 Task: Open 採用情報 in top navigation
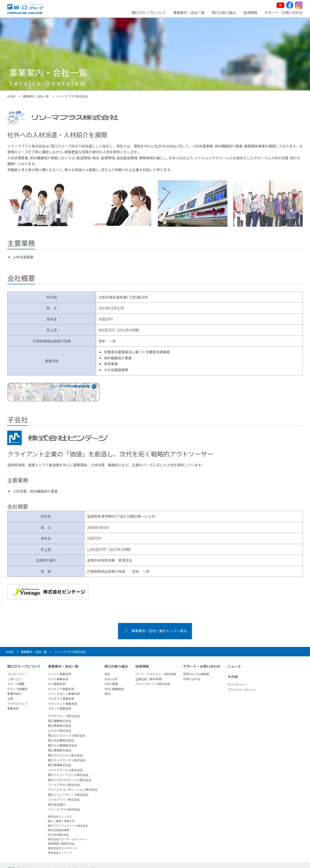pyautogui.click(x=250, y=13)
